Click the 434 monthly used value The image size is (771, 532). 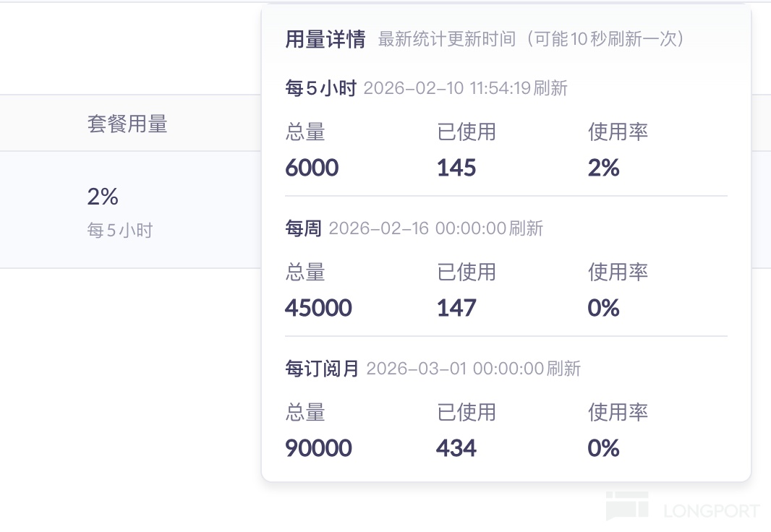[456, 449]
